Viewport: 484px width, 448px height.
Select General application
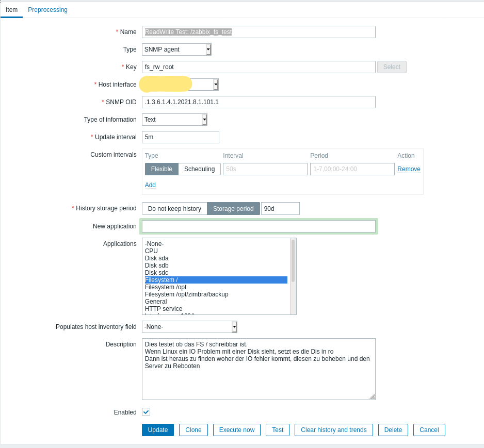[216, 302]
